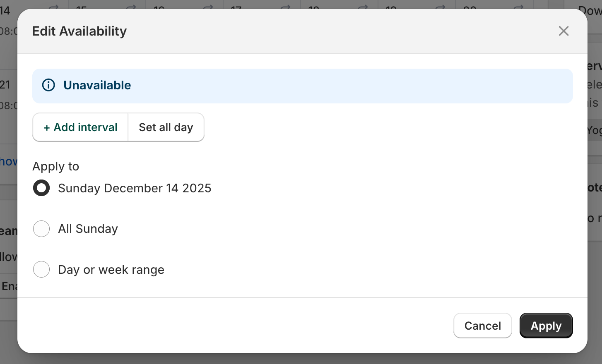The width and height of the screenshot is (602, 364).
Task: Click the 'Apply to' section label
Action: (55, 166)
